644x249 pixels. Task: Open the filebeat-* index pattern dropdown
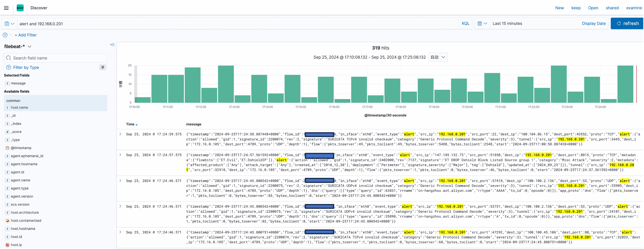(18, 47)
